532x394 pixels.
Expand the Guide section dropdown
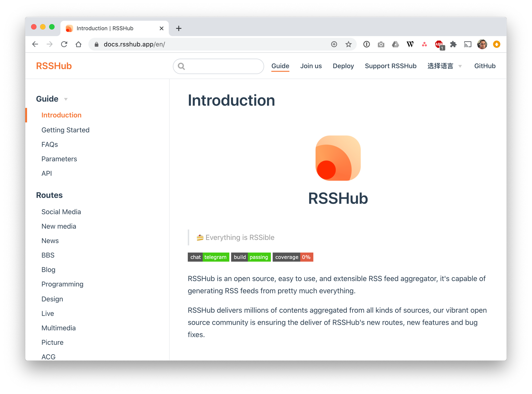tap(66, 99)
